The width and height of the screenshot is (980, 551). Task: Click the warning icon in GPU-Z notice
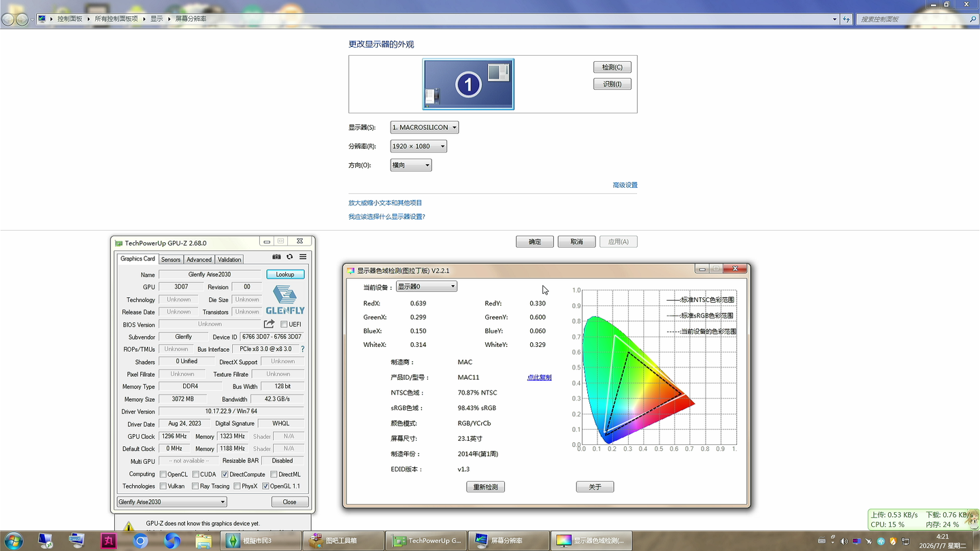[129, 527]
